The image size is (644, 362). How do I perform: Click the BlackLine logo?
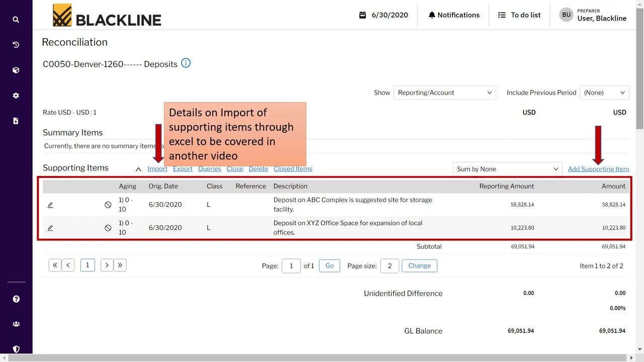[107, 15]
